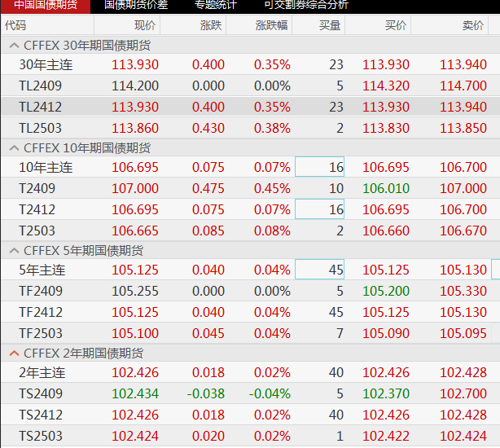This screenshot has height=448, width=500.
Task: Go to the 可交割券综合分析 tab
Action: coord(306,5)
